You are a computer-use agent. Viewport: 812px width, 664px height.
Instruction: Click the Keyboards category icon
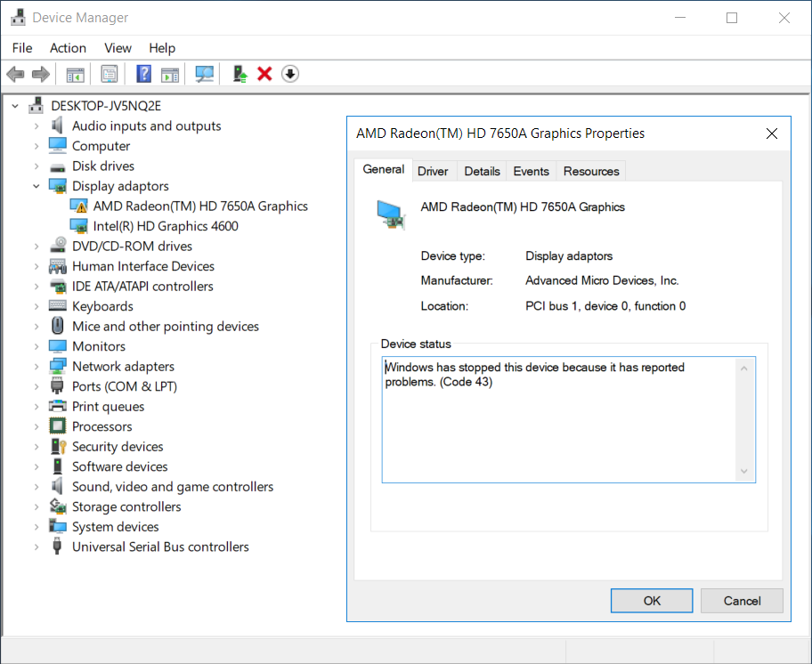point(58,306)
